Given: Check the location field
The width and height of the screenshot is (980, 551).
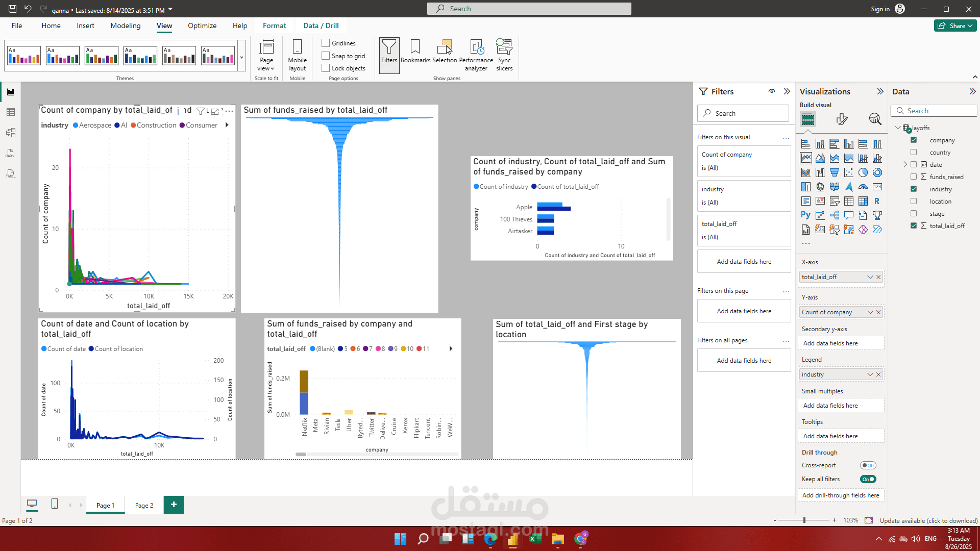Looking at the screenshot, I should 914,201.
